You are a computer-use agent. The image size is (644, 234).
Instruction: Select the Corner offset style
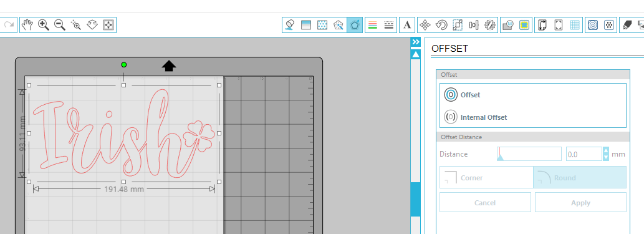pyautogui.click(x=486, y=177)
